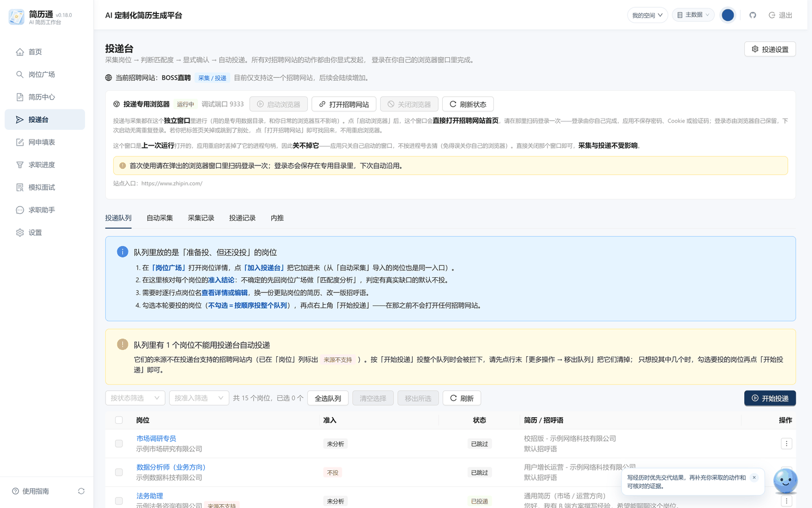Viewport: 812px width, 508px height.
Task: Open 求职进度 sidebar item
Action: [45, 165]
